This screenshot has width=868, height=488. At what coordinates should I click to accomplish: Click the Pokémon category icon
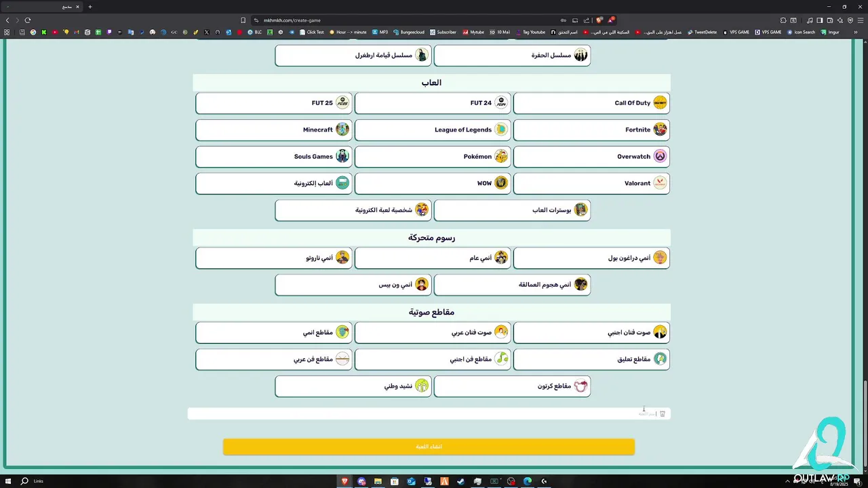pos(501,157)
